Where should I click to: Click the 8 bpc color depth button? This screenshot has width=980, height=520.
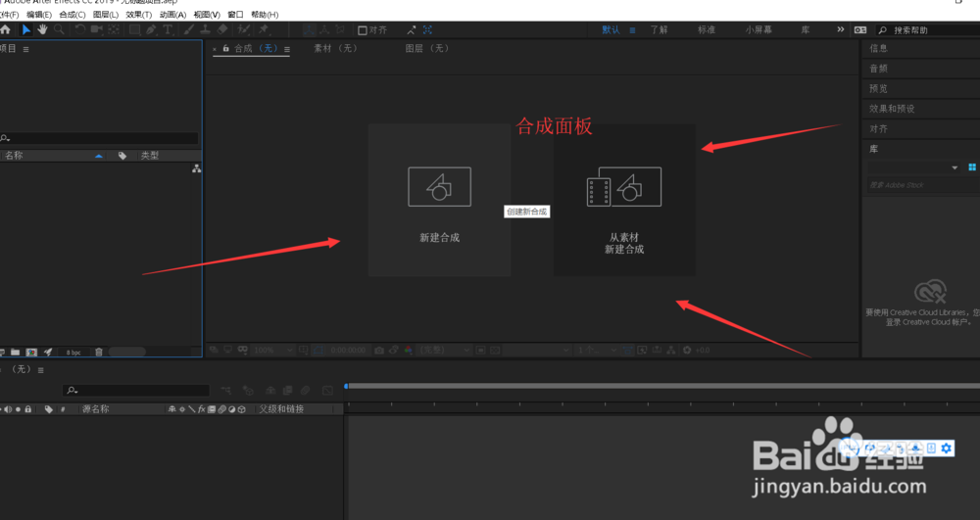click(73, 353)
